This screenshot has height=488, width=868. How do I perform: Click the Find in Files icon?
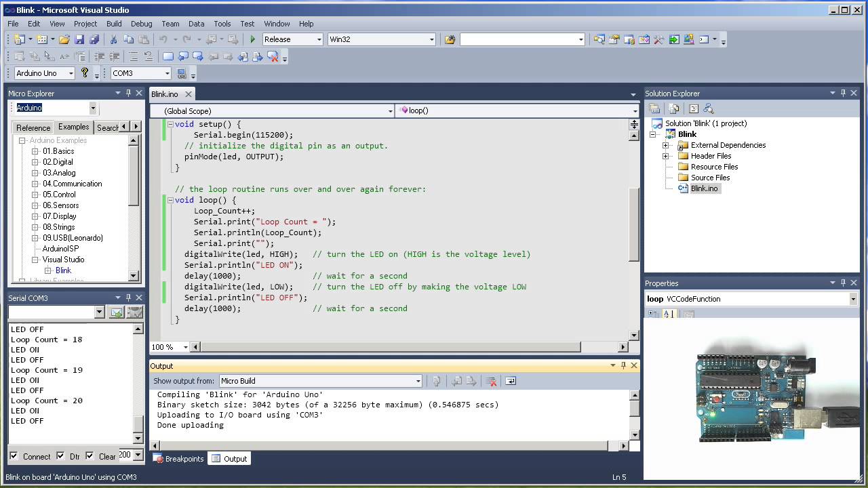pyautogui.click(x=450, y=39)
